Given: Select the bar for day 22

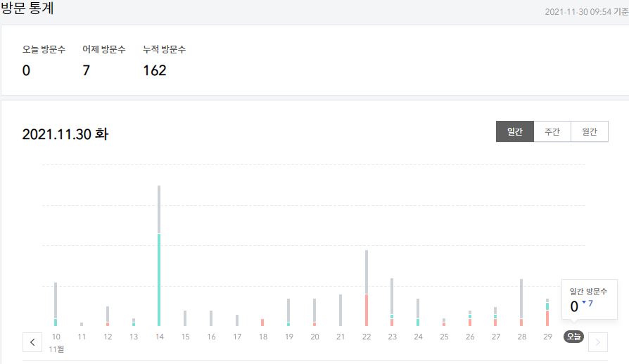Looking at the screenshot, I should (367, 288).
